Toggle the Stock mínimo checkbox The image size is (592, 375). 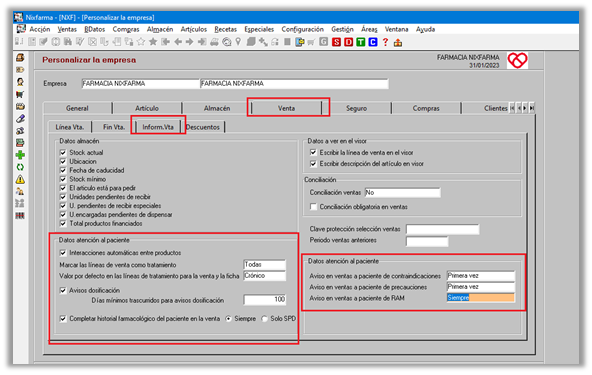pos(63,179)
